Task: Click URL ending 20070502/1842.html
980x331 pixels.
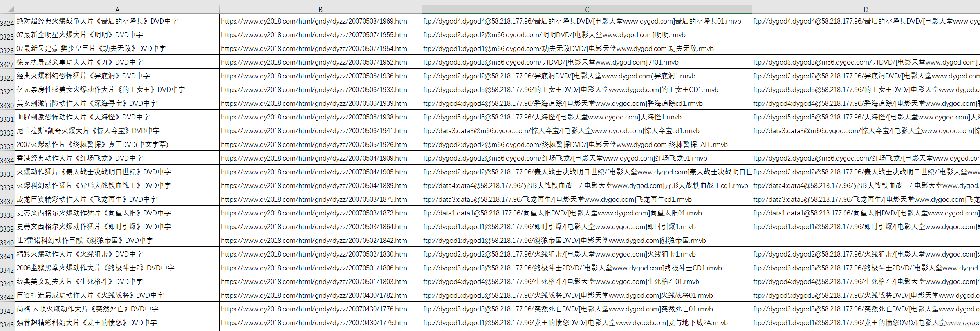Action: pyautogui.click(x=315, y=241)
